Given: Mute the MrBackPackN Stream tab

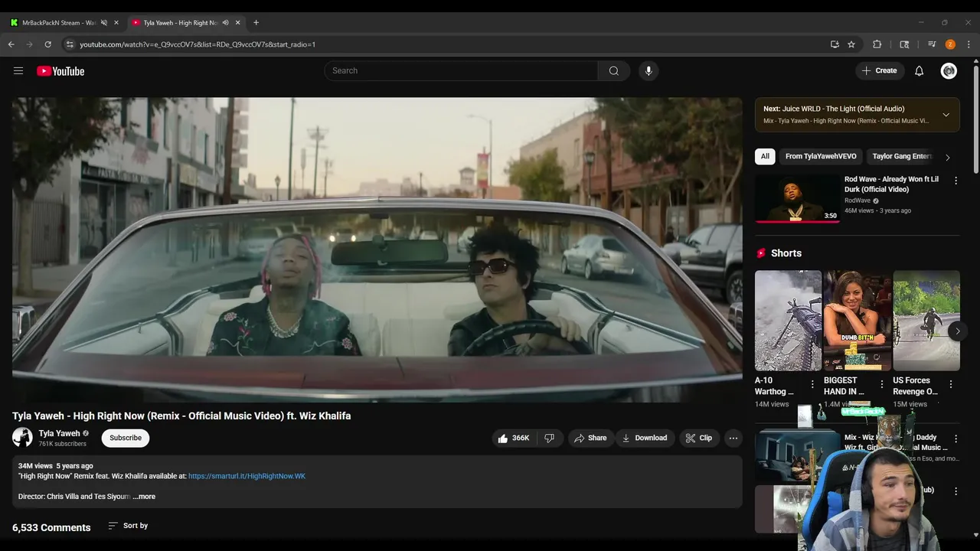Looking at the screenshot, I should coord(104,23).
